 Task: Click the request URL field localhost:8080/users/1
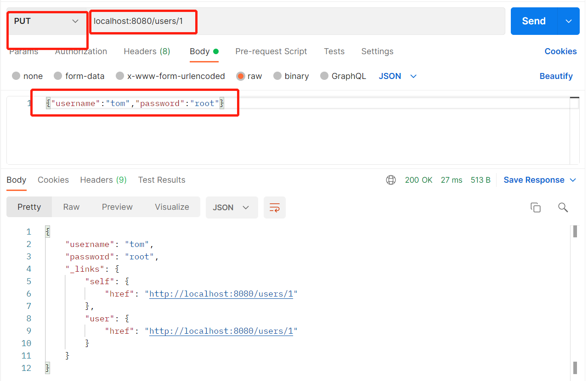pyautogui.click(x=297, y=21)
